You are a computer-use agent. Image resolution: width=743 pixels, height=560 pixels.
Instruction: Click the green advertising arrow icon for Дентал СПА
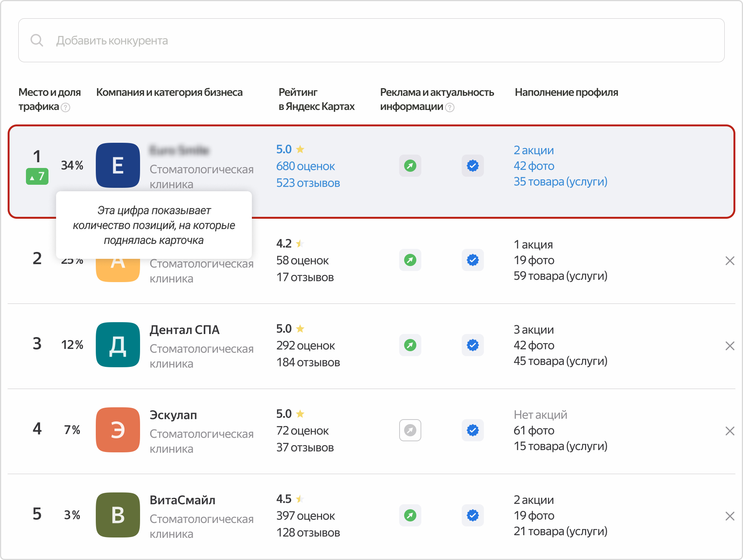[x=410, y=345]
